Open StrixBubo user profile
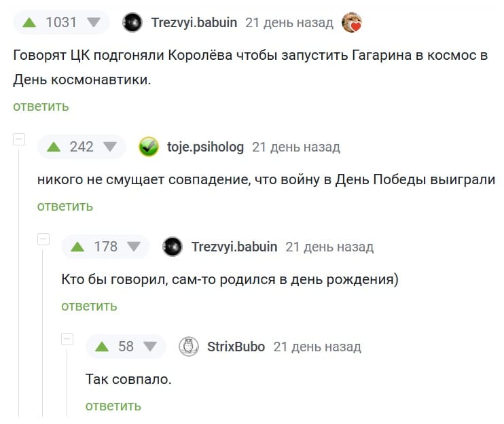This screenshot has height=424, width=504. click(x=236, y=347)
